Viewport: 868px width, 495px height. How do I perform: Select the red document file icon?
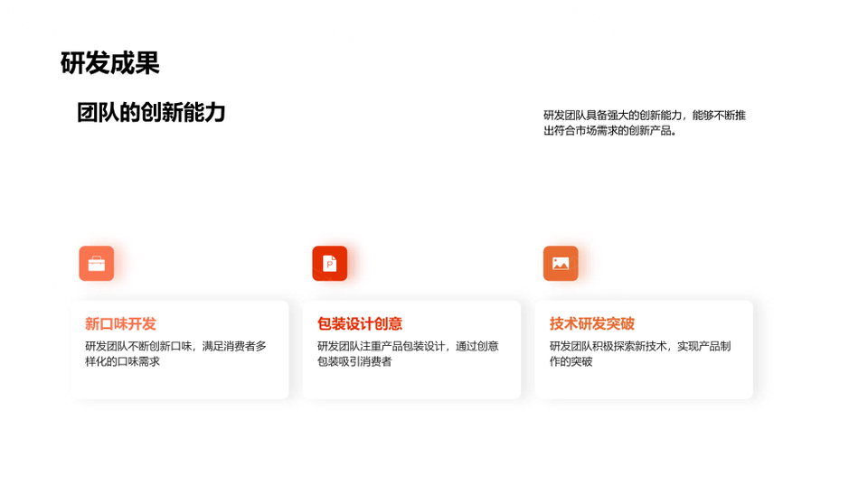click(x=329, y=264)
